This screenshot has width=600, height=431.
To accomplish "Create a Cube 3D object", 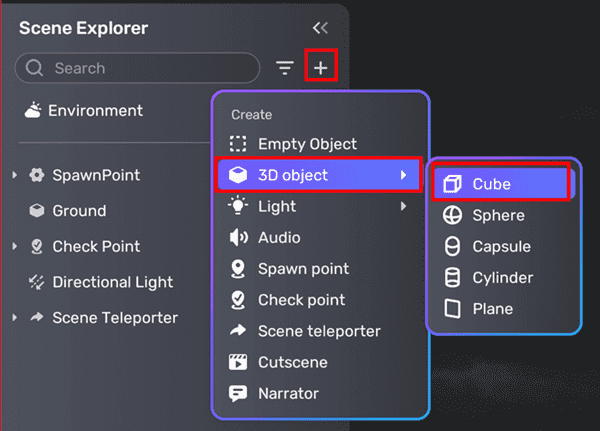I will point(491,184).
